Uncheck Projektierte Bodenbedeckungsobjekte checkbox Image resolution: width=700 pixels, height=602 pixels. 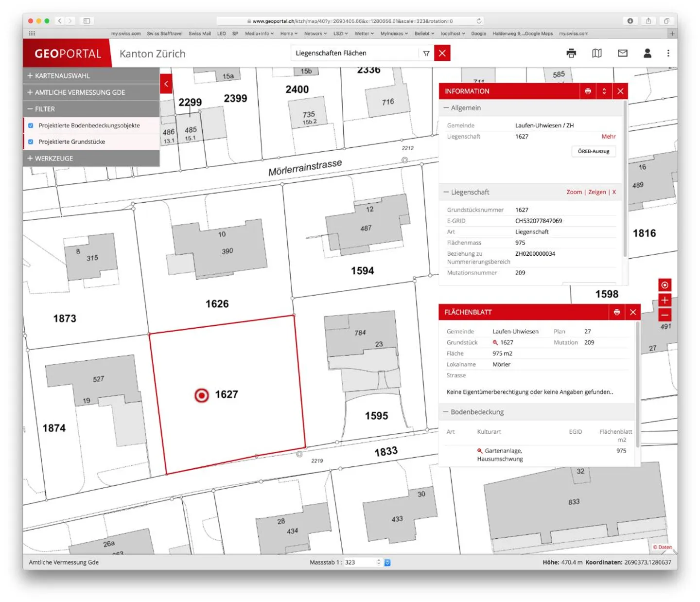pos(31,125)
